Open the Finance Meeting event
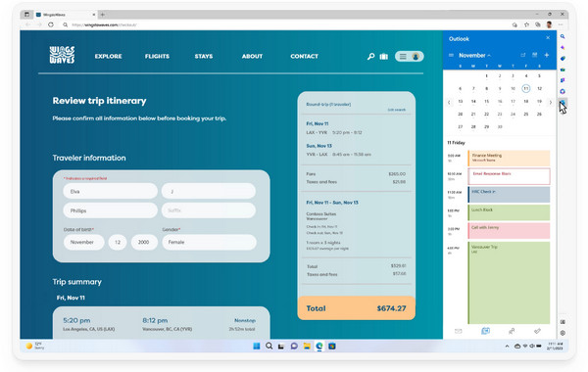 509,158
